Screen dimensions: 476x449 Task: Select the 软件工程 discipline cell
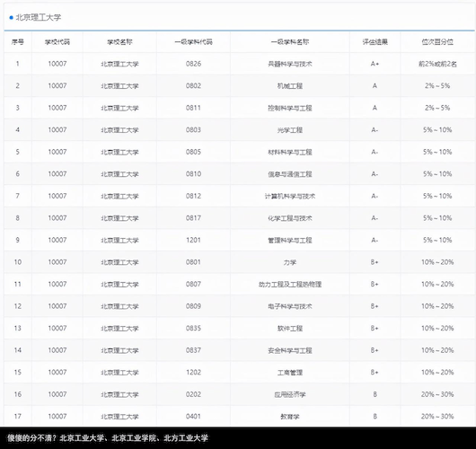290,328
